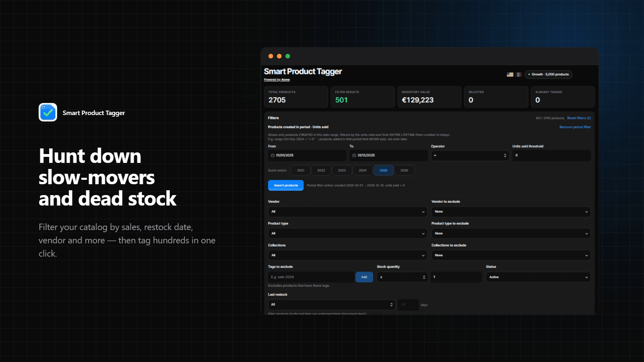Open the Growth 5,000 products plan badge

click(x=548, y=74)
